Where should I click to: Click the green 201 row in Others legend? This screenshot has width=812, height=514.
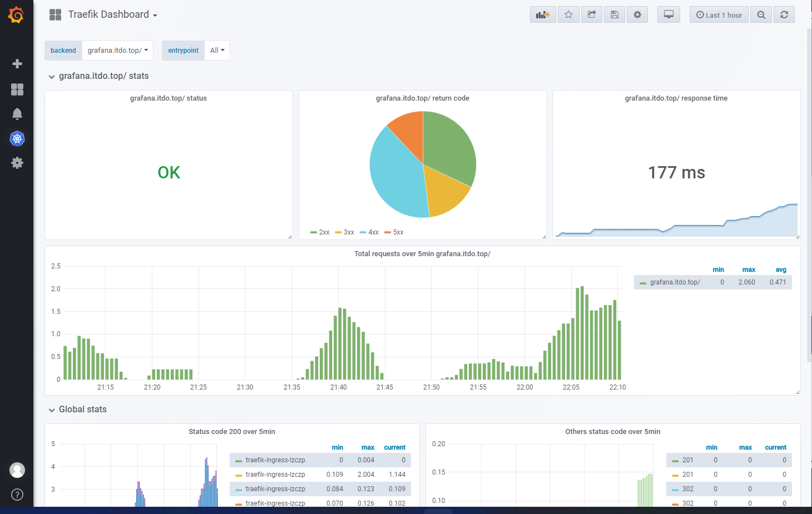coord(729,460)
